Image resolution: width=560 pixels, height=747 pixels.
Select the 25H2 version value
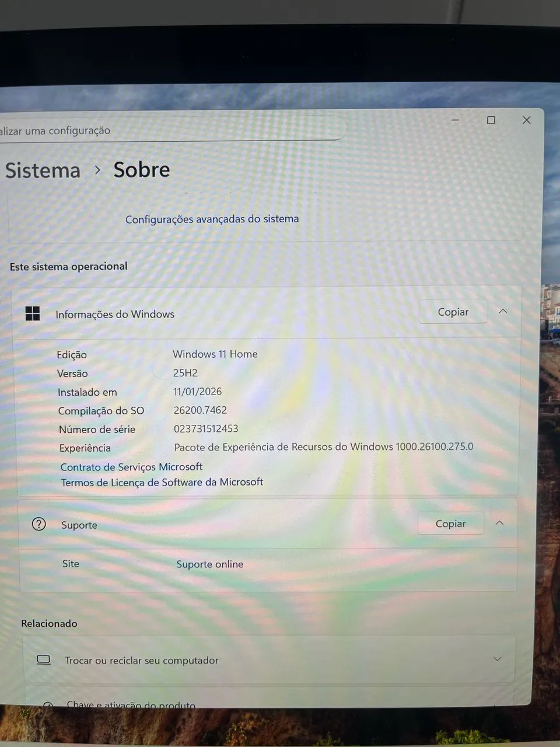pos(185,373)
